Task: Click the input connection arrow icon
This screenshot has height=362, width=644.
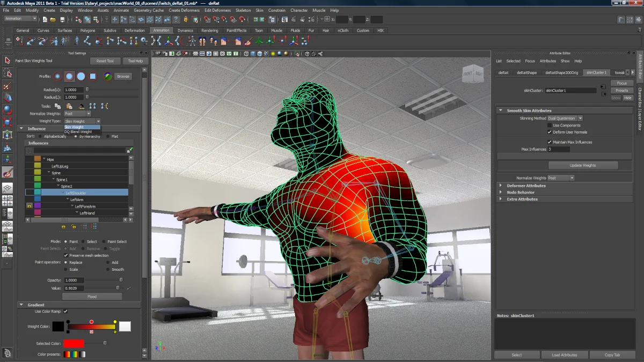Action: (x=603, y=86)
